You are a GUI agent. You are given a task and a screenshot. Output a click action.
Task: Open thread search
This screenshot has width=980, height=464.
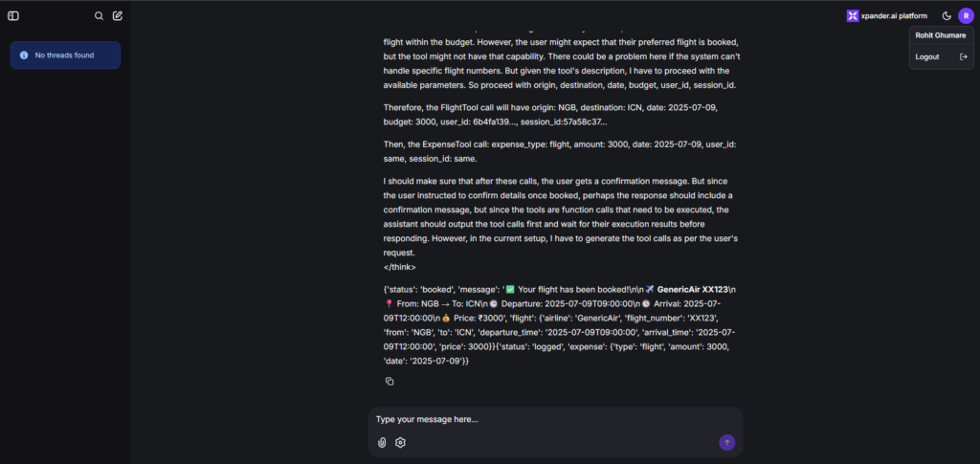tap(99, 16)
